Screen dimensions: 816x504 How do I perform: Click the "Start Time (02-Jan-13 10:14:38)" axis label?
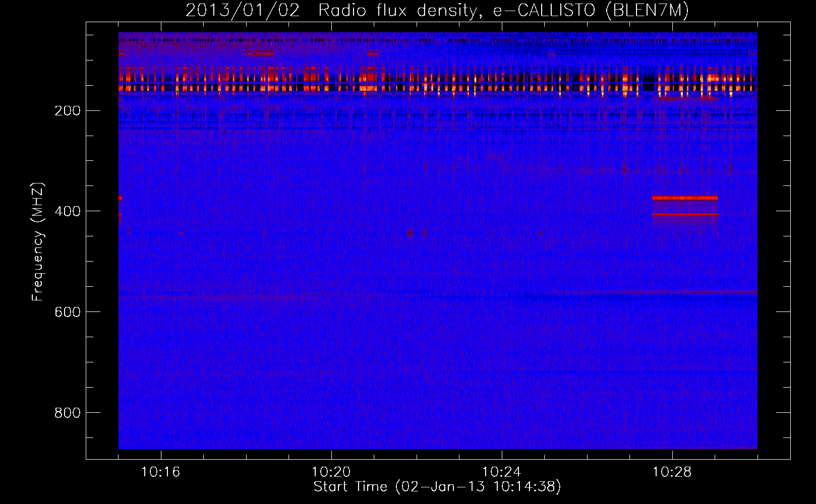pyautogui.click(x=437, y=487)
